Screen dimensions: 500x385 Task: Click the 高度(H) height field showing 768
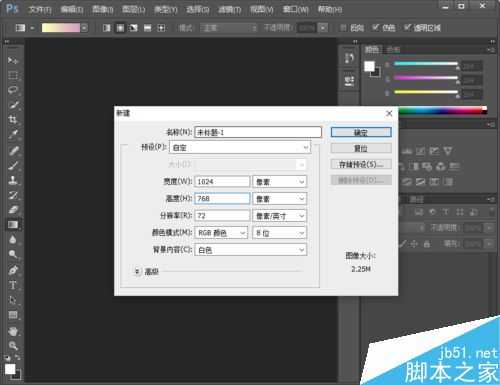coord(222,199)
